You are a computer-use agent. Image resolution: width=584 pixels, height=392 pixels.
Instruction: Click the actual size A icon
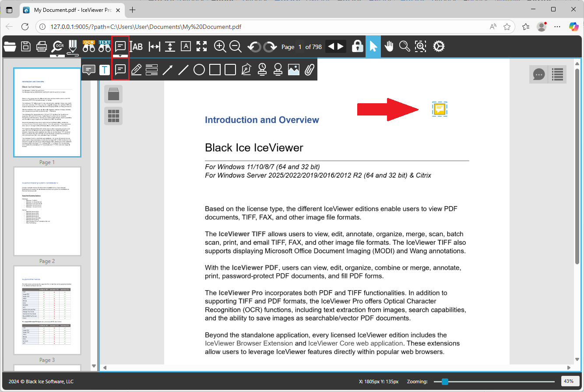point(186,46)
